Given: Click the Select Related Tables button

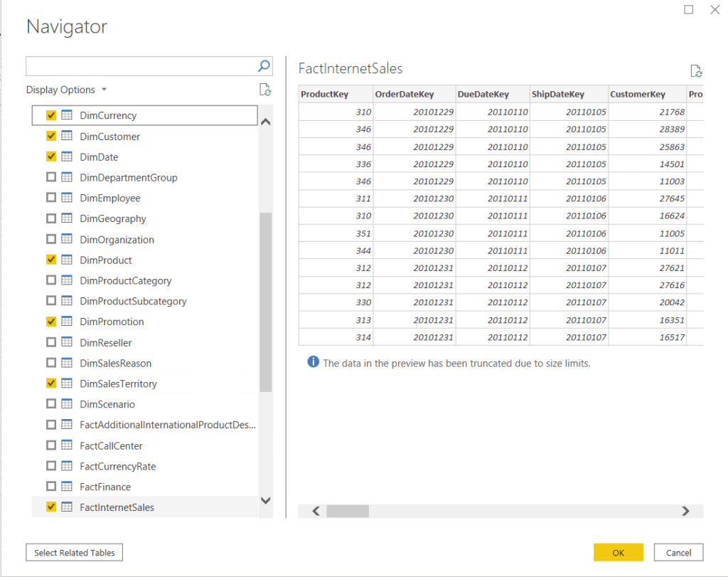Looking at the screenshot, I should (75, 553).
